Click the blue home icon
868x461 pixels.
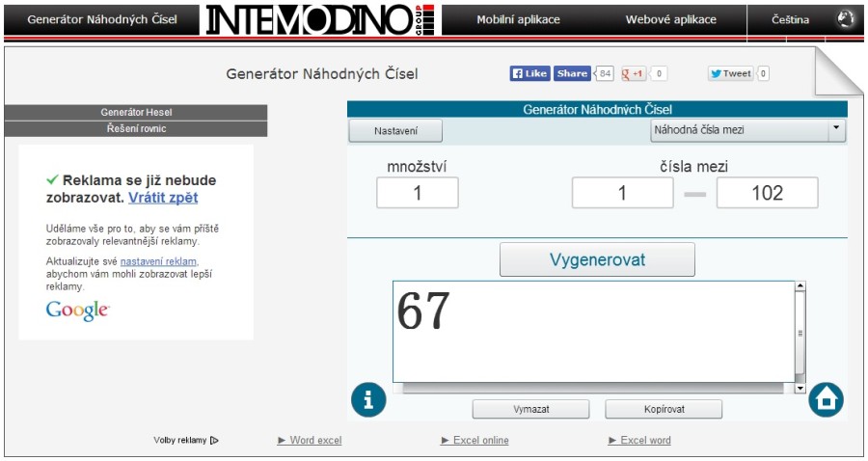click(x=826, y=399)
